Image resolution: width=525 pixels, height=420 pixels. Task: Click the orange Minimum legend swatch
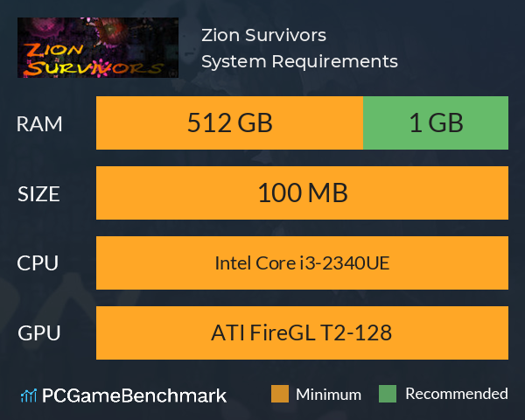(x=280, y=394)
